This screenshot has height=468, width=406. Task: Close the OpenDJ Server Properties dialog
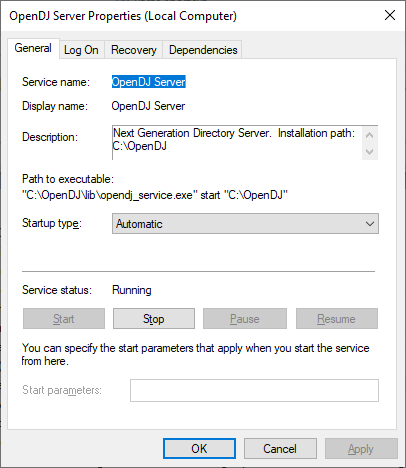(x=390, y=15)
